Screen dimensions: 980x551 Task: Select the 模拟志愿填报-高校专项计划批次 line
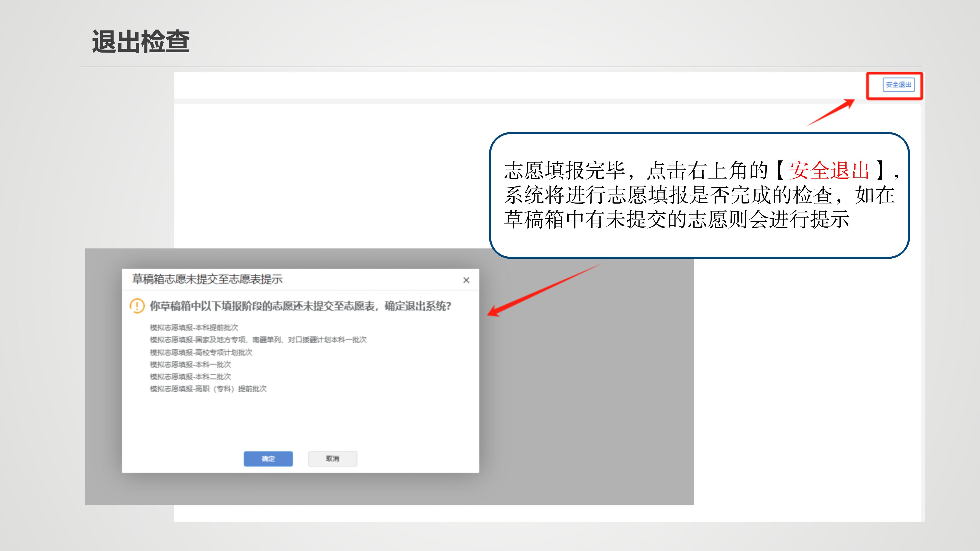point(201,352)
